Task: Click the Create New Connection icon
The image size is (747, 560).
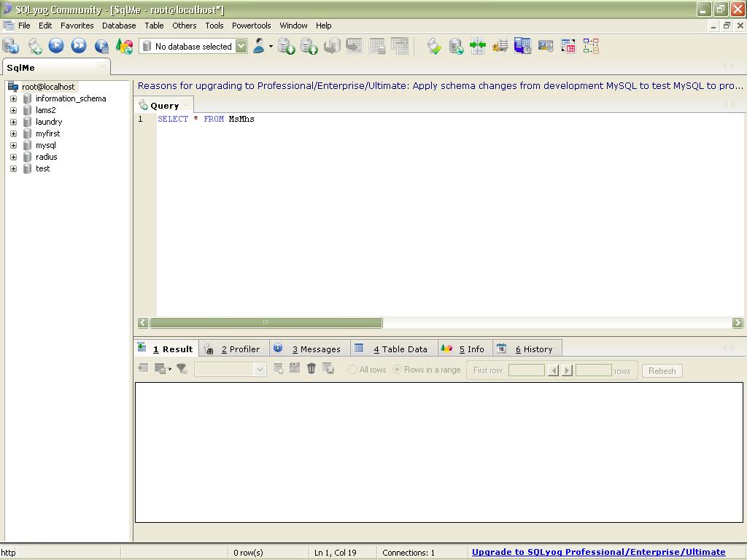Action: click(10, 46)
